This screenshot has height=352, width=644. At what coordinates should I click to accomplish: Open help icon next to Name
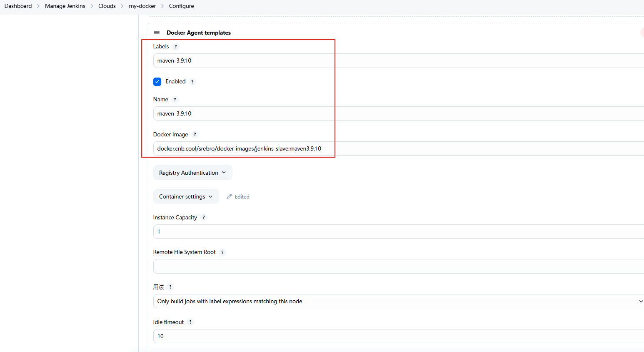point(175,100)
